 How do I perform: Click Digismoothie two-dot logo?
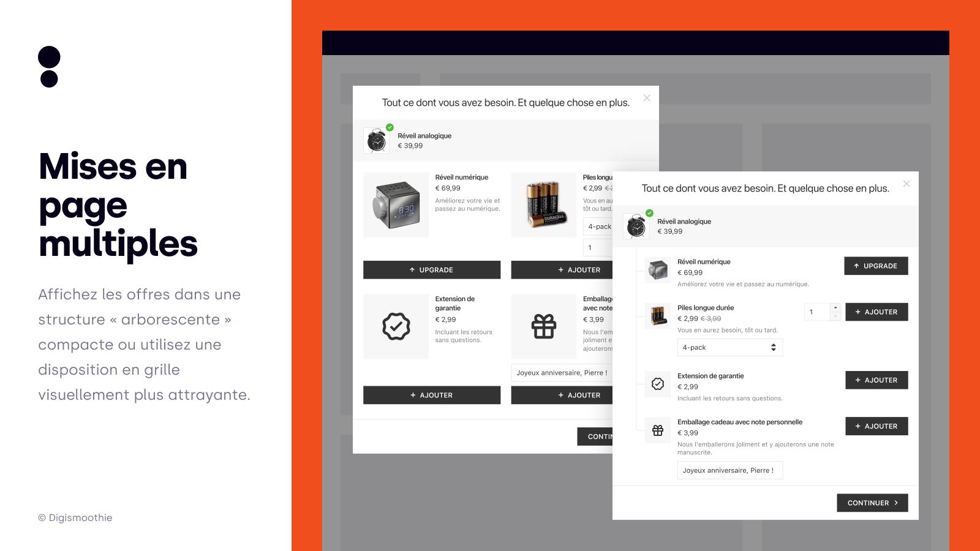click(x=49, y=67)
